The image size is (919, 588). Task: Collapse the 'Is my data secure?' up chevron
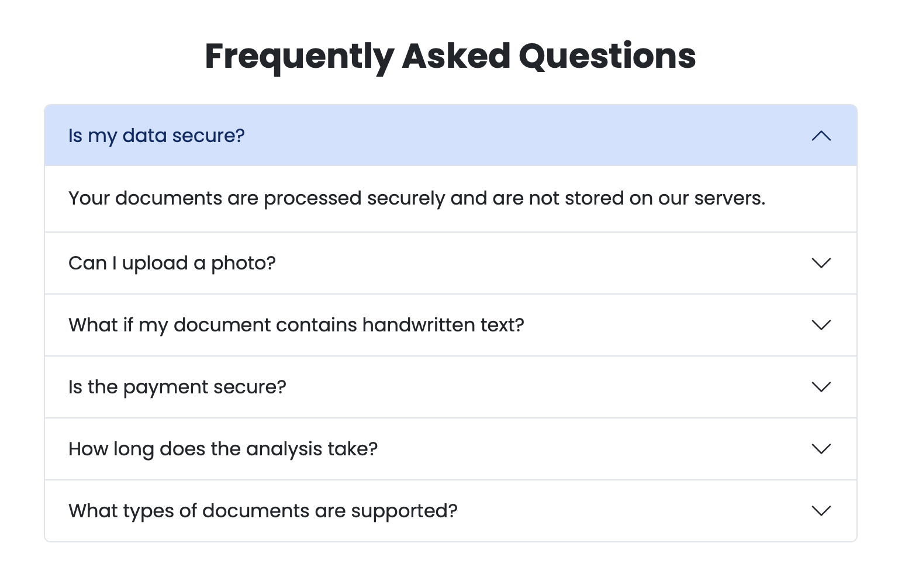(x=821, y=136)
